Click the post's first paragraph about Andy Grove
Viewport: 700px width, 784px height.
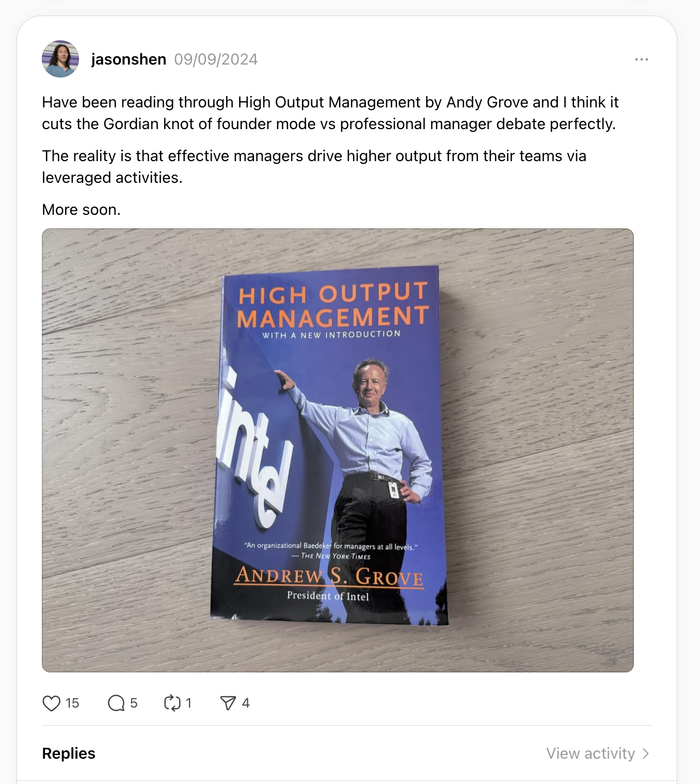tap(330, 113)
